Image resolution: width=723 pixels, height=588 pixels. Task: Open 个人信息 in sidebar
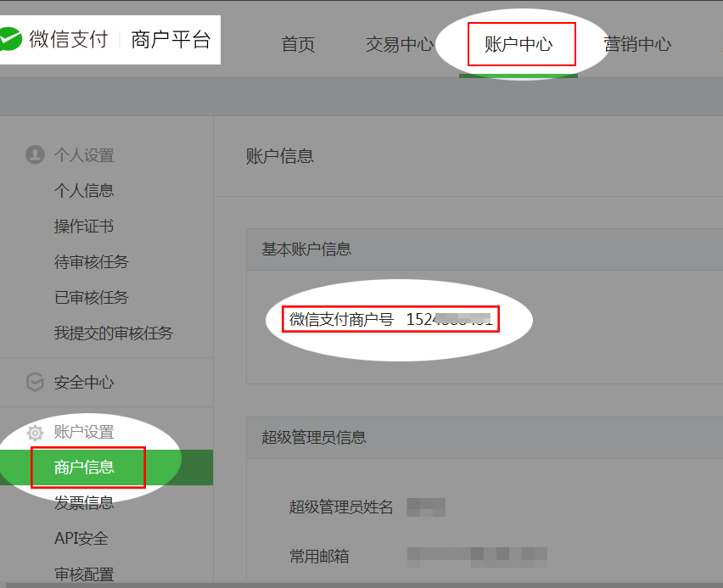pos(84,190)
